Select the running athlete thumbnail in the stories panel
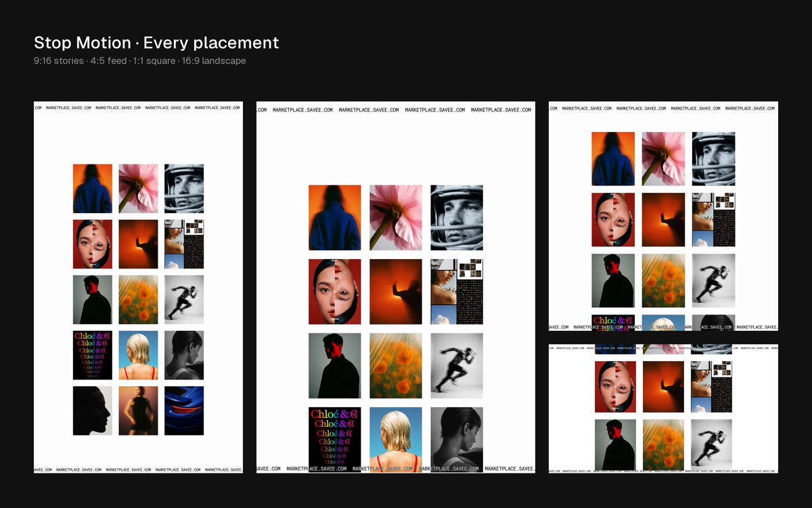Image resolution: width=812 pixels, height=508 pixels. 184,300
